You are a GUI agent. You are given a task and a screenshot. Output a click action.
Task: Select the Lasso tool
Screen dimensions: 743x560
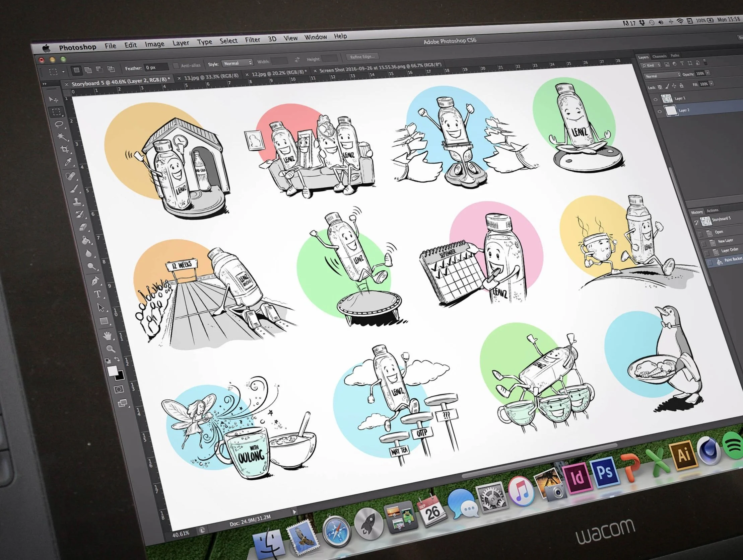[59, 124]
